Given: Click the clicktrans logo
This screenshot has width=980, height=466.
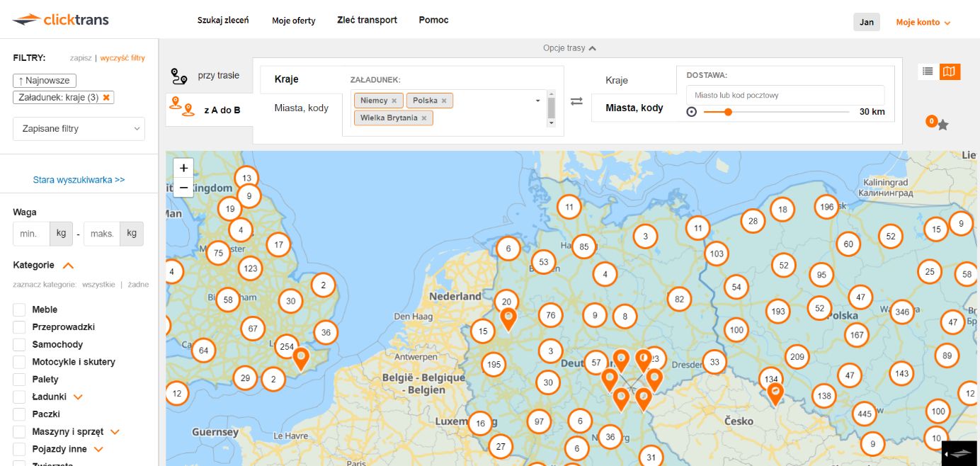Looking at the screenshot, I should pos(61,20).
